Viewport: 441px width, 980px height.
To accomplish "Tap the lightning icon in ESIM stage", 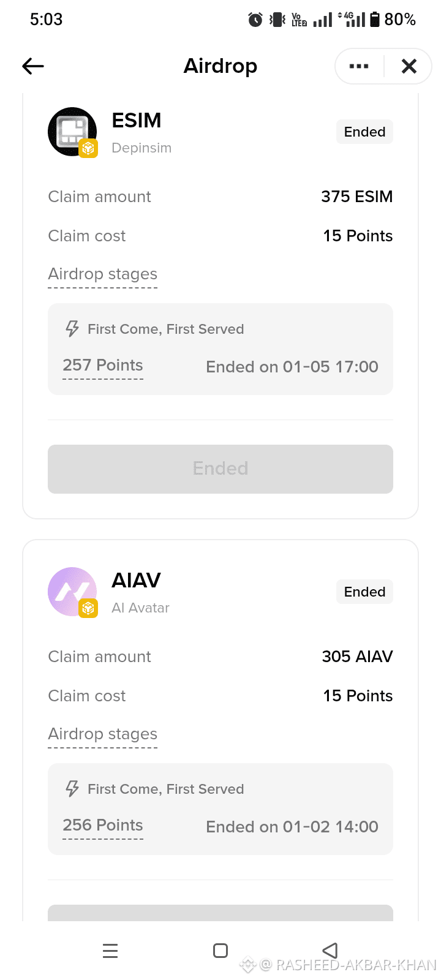I will pyautogui.click(x=72, y=329).
